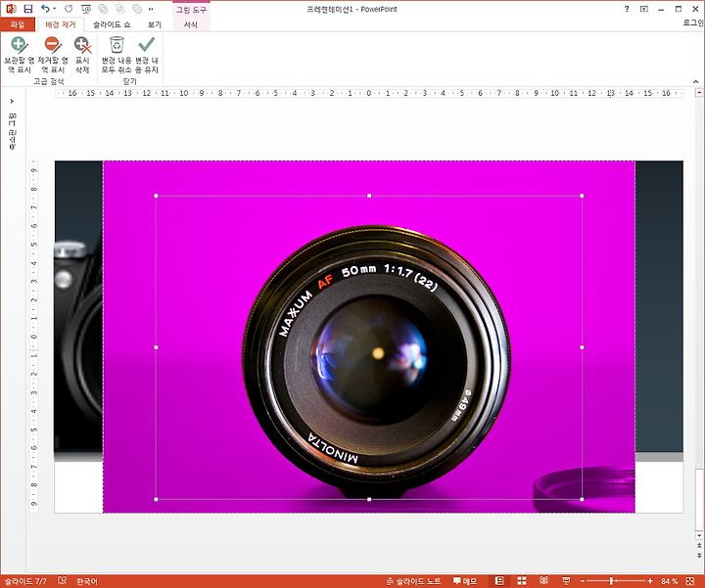This screenshot has height=588, width=705.
Task: Click the vertical scrollbar down arrow
Action: [699, 535]
